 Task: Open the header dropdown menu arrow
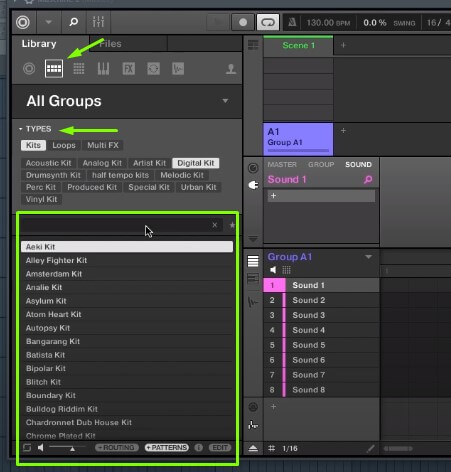(x=49, y=22)
